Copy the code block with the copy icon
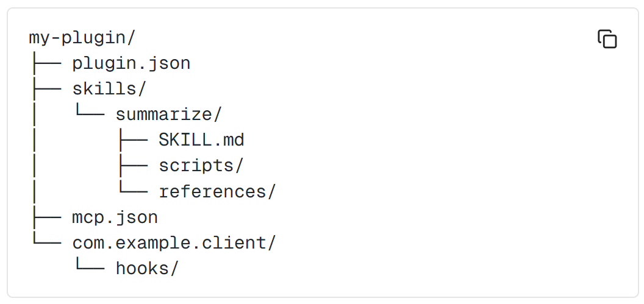 click(x=607, y=39)
